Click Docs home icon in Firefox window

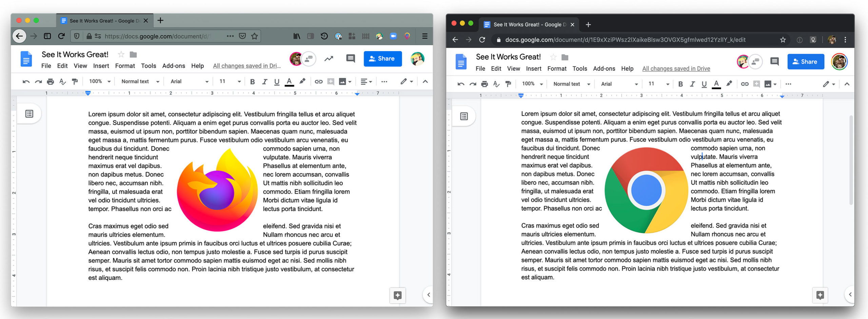[x=26, y=59]
